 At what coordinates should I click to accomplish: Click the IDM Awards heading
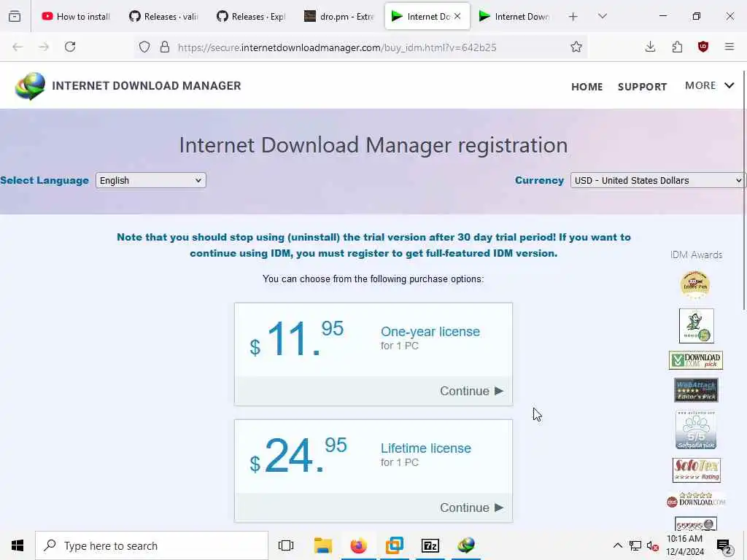click(x=696, y=254)
